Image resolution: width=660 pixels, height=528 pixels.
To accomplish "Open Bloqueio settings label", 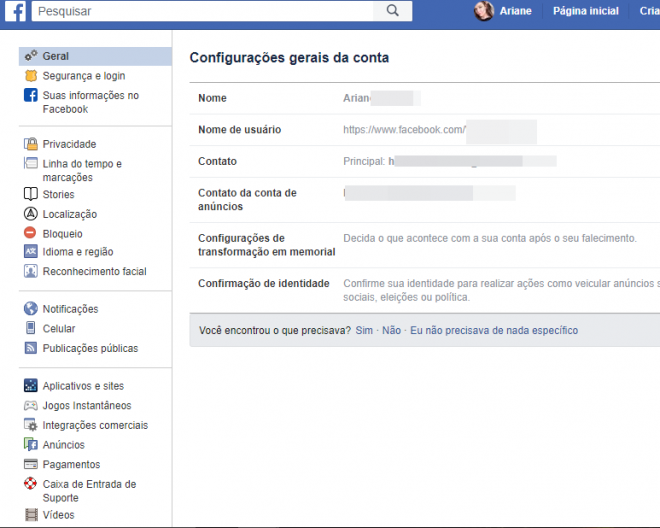I will [x=62, y=234].
